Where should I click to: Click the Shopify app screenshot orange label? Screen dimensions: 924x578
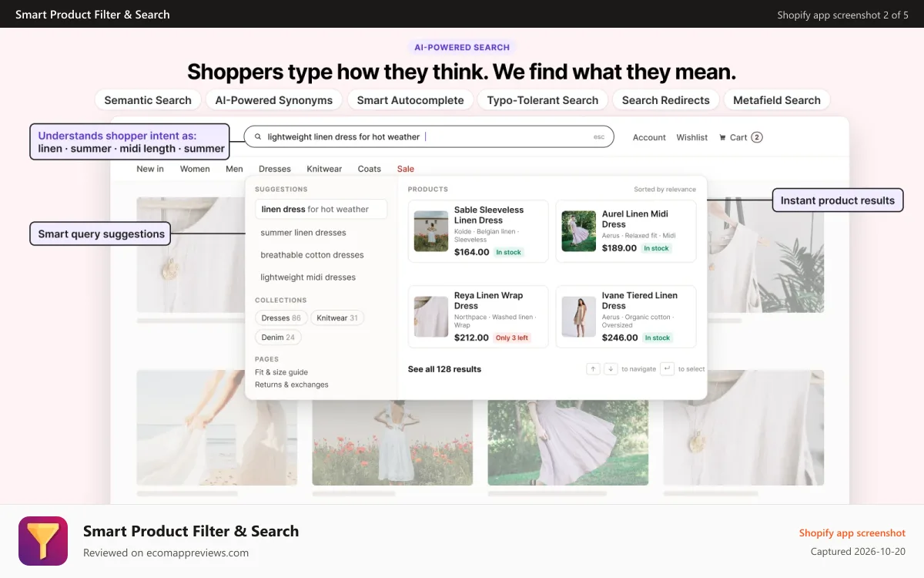pyautogui.click(x=852, y=533)
